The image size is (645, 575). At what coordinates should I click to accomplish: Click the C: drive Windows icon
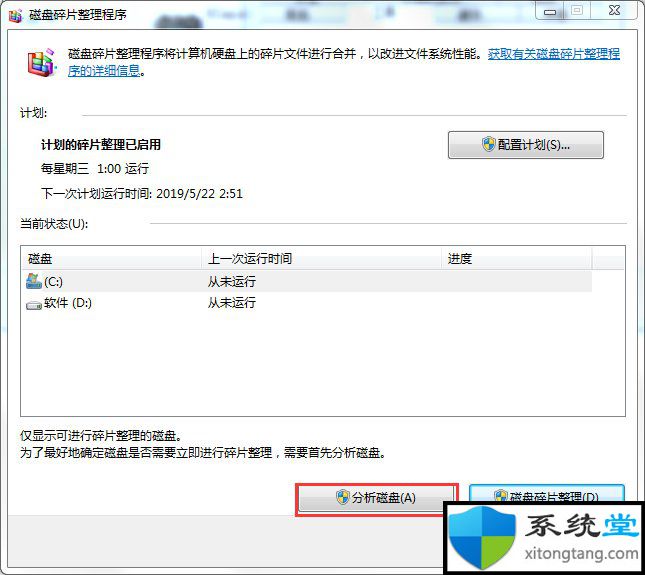(x=34, y=281)
